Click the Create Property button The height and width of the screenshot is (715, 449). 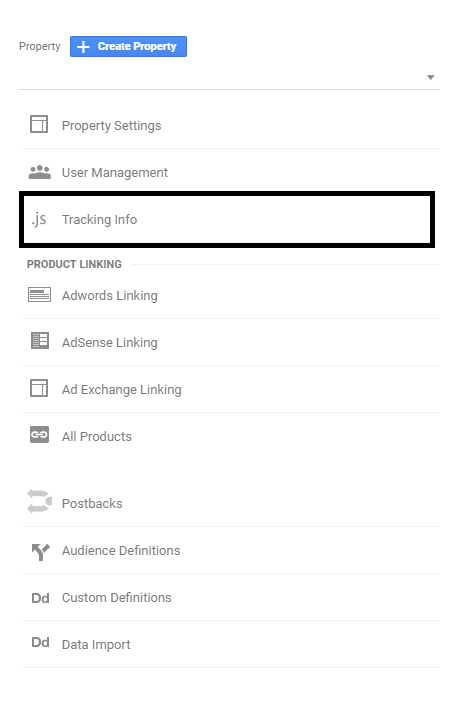(x=128, y=47)
